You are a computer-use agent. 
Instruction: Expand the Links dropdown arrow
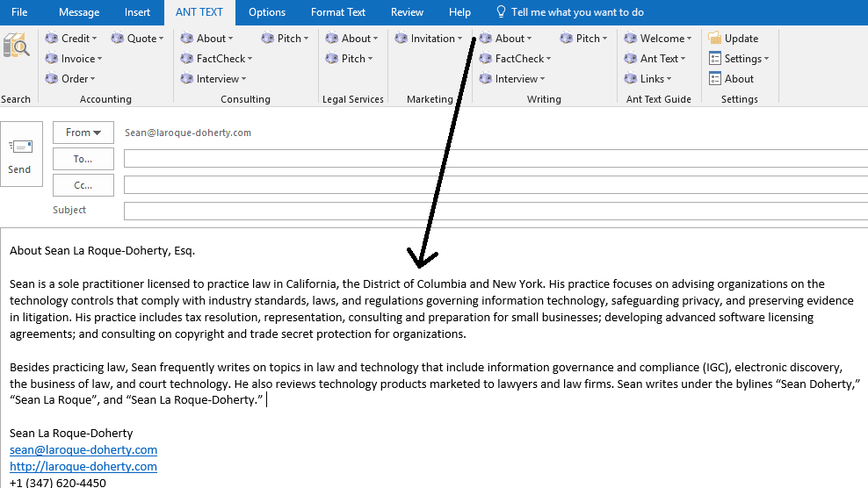669,79
